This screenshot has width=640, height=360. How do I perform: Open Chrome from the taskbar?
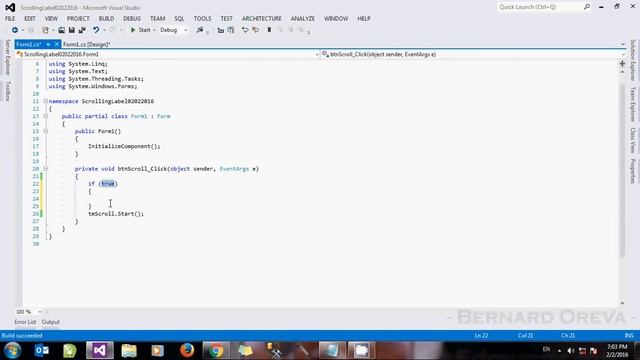(x=216, y=351)
